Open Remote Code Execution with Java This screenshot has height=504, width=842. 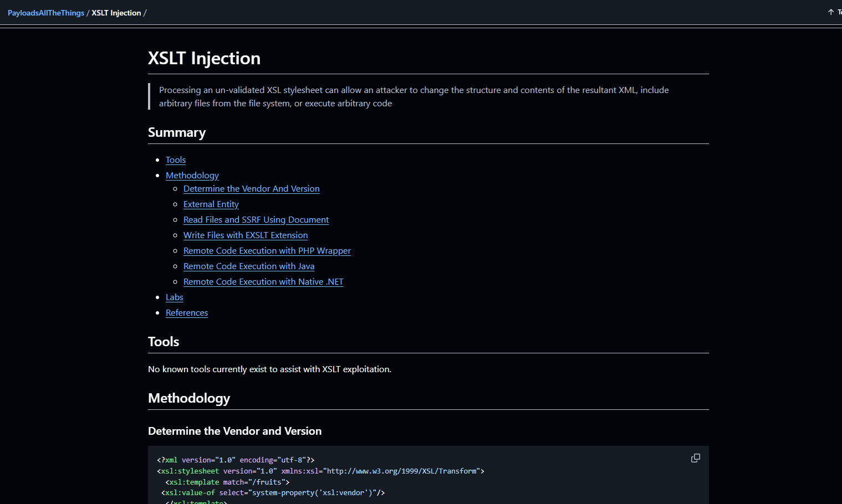[x=248, y=266]
